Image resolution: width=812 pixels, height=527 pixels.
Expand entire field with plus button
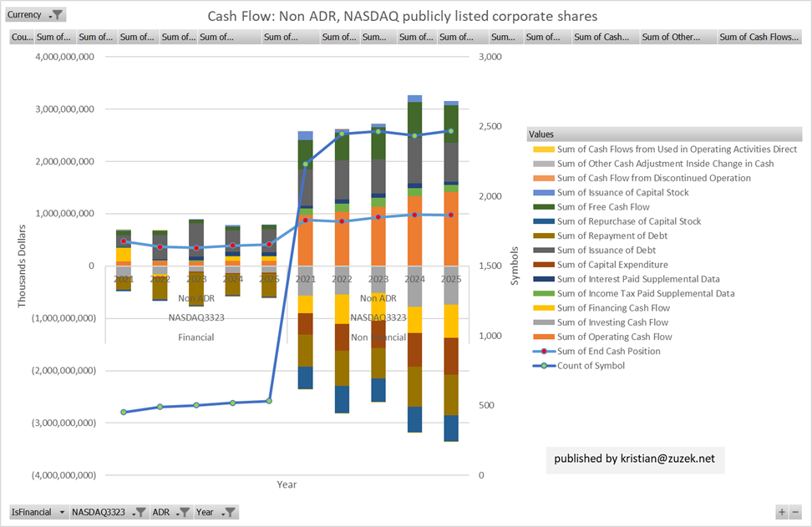[782, 512]
